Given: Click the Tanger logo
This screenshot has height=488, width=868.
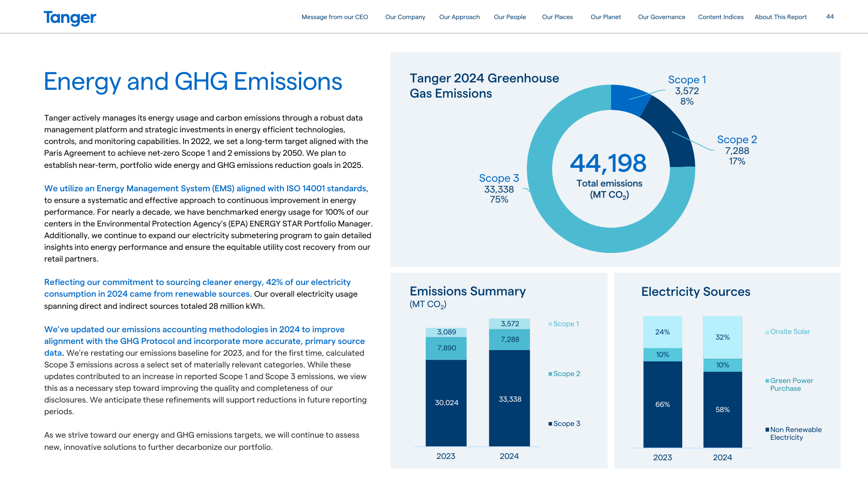Looking at the screenshot, I should 70,18.
